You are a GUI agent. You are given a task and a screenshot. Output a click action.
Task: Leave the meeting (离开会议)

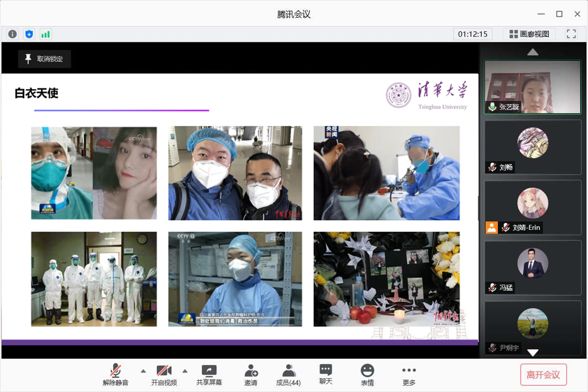543,375
